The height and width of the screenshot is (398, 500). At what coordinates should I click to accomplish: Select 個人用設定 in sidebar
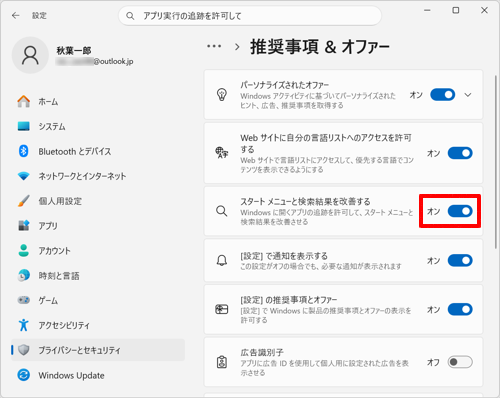pyautogui.click(x=98, y=201)
